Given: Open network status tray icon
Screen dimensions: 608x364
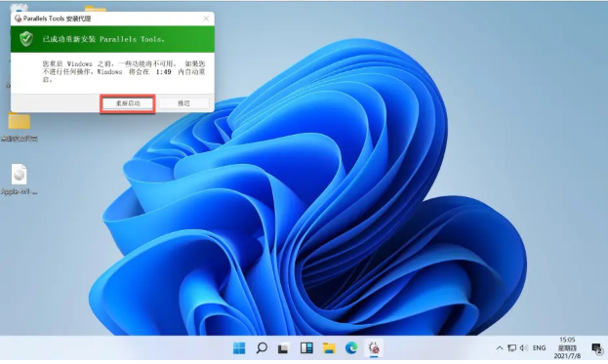Looking at the screenshot, I should click(x=511, y=348).
